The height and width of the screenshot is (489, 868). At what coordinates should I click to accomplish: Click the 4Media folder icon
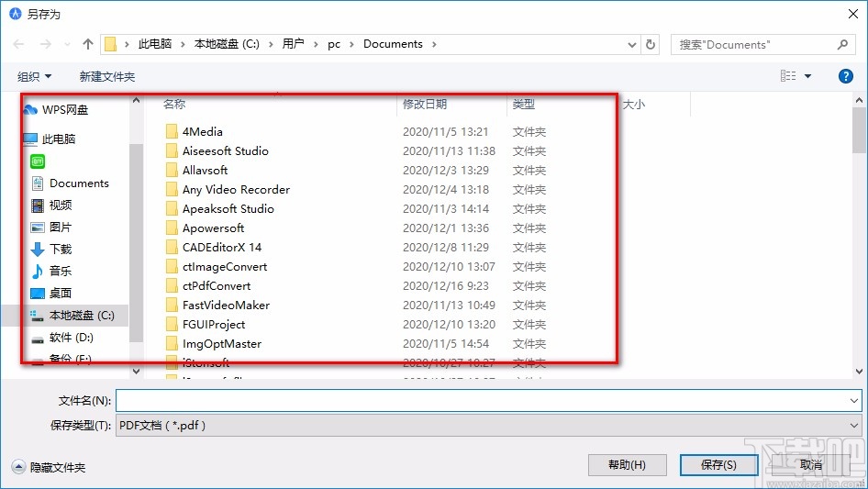(x=172, y=131)
